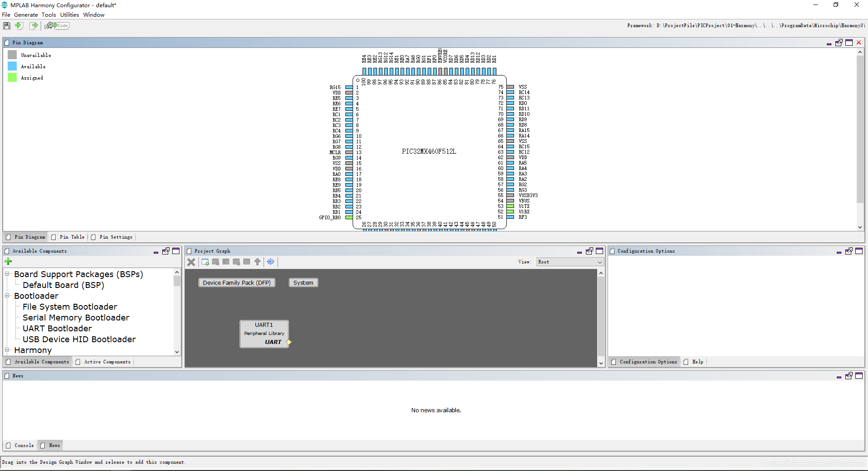The height and width of the screenshot is (471, 868).
Task: Click the VBUS pin square on the right side
Action: point(509,201)
